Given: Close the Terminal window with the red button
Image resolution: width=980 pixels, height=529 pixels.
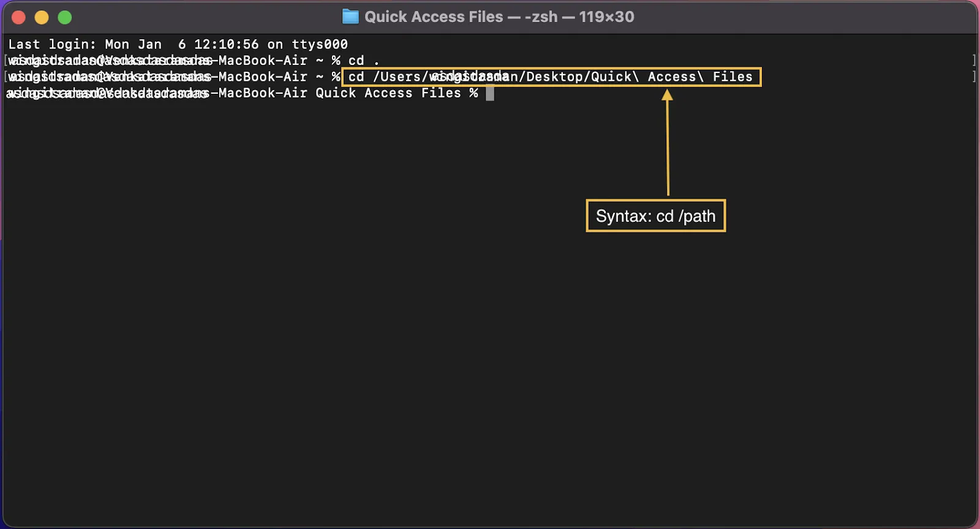Looking at the screenshot, I should click(x=18, y=17).
